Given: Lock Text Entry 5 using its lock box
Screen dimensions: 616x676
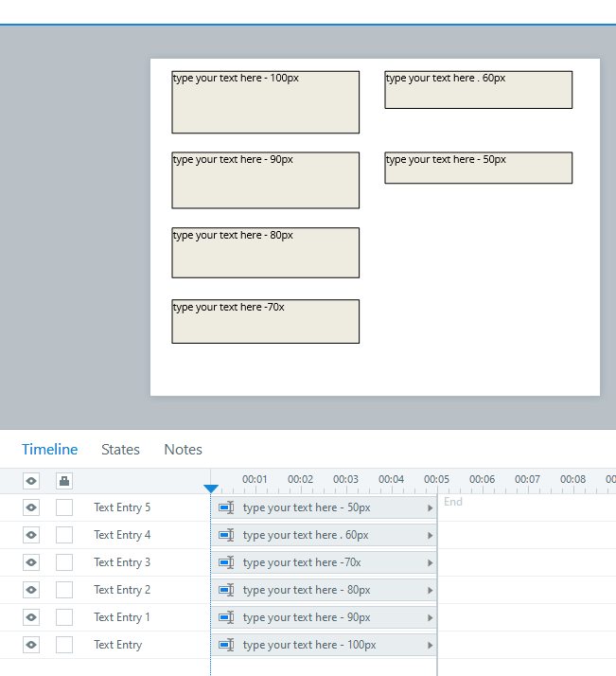Looking at the screenshot, I should pos(64,507).
